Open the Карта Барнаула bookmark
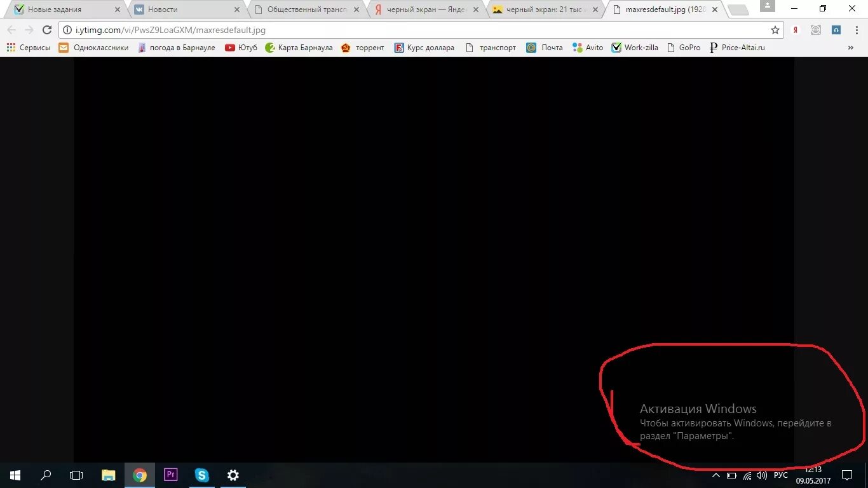 point(299,48)
